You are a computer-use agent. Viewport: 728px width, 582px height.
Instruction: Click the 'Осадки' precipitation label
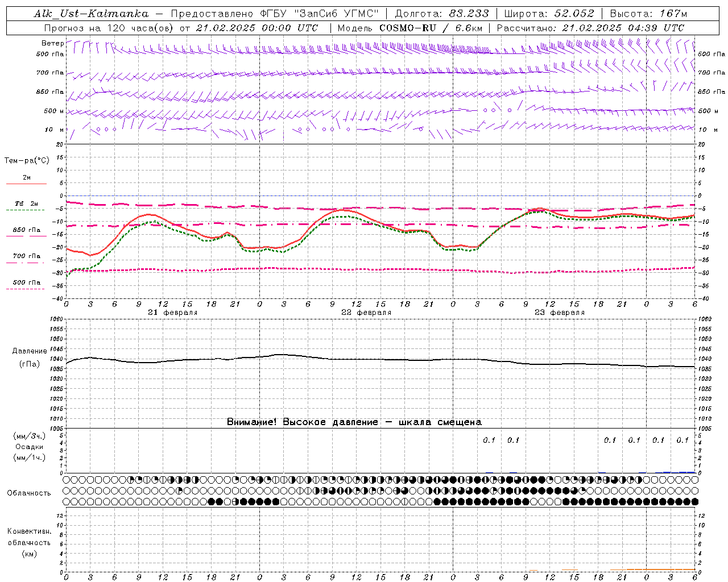[30, 447]
